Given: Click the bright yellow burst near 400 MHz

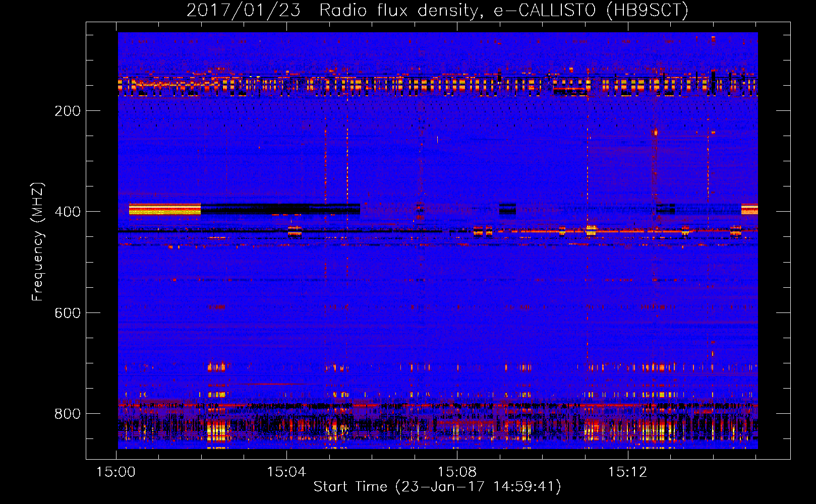Looking at the screenshot, I should (x=165, y=209).
